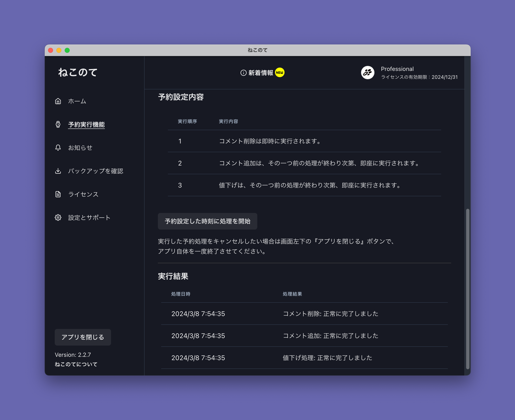Open the ホーム menu item
This screenshot has width=515, height=420.
coord(77,101)
